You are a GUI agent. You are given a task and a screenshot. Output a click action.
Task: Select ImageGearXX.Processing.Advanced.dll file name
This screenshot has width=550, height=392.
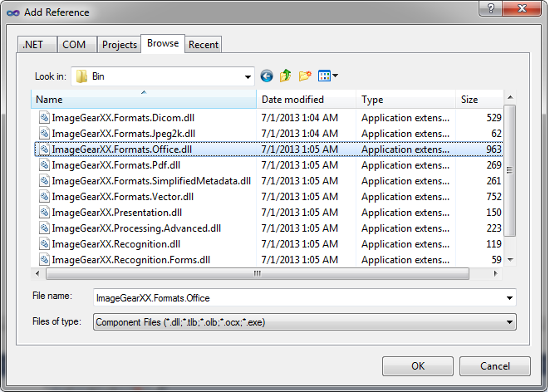click(x=136, y=228)
